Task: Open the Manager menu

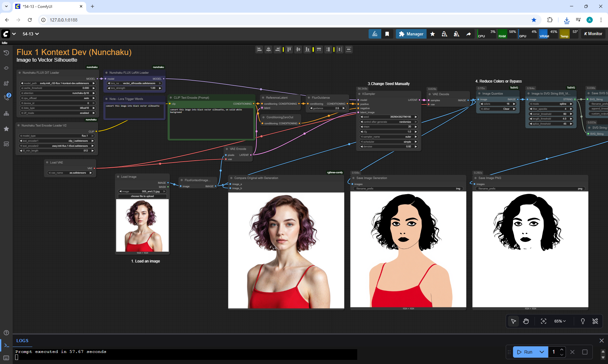Action: pyautogui.click(x=411, y=34)
